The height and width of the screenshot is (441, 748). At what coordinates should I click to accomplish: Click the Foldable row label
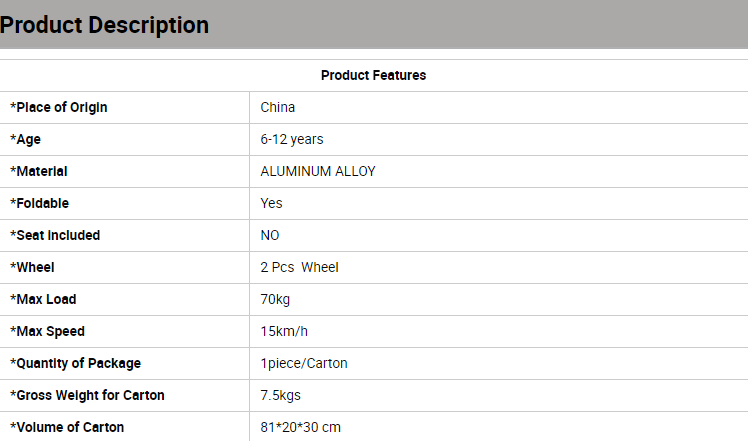click(40, 203)
